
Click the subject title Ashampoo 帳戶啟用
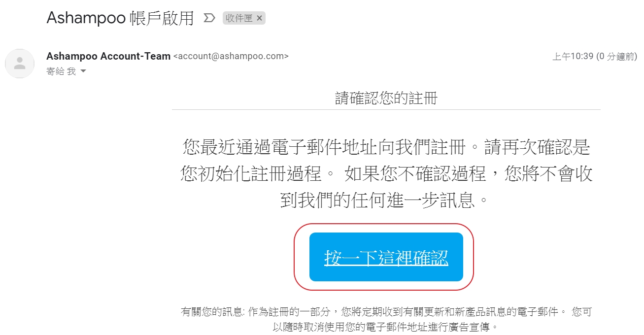click(x=120, y=18)
